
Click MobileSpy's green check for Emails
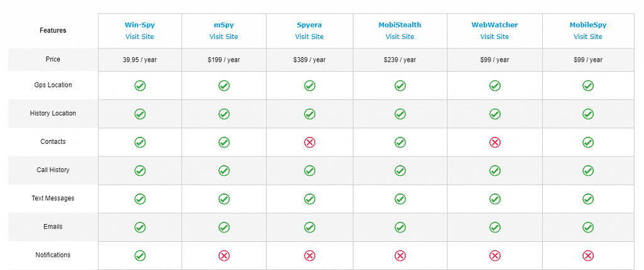pos(588,227)
